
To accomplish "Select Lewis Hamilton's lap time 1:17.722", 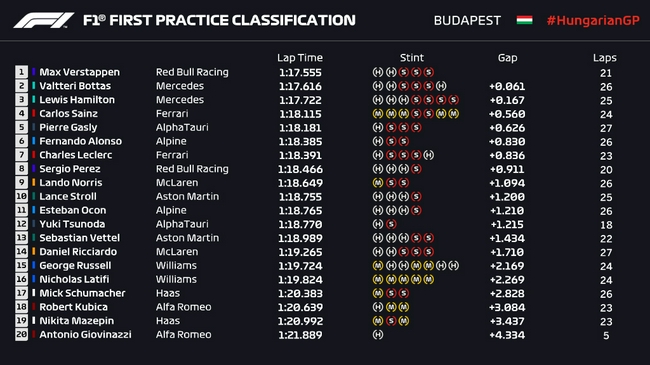I will tap(300, 100).
